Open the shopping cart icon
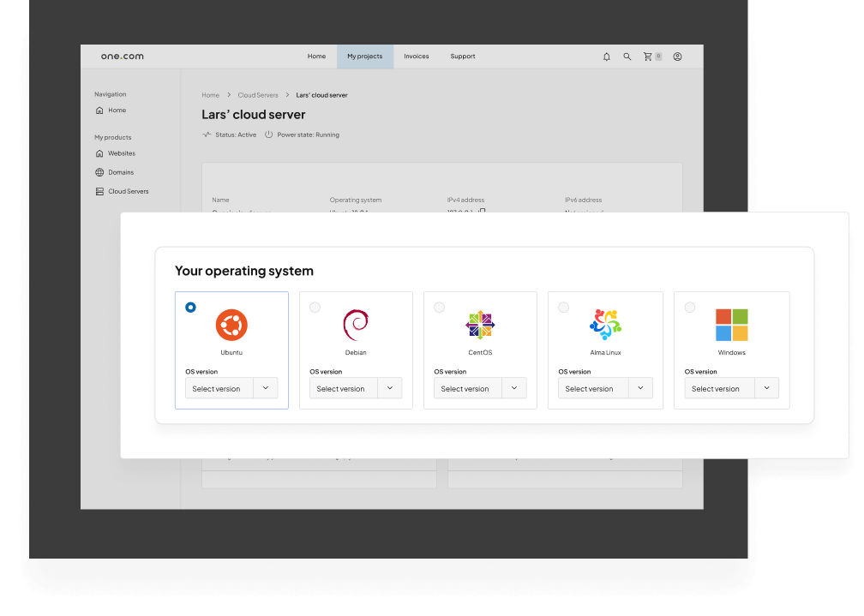This screenshot has height=616, width=864. click(x=647, y=57)
